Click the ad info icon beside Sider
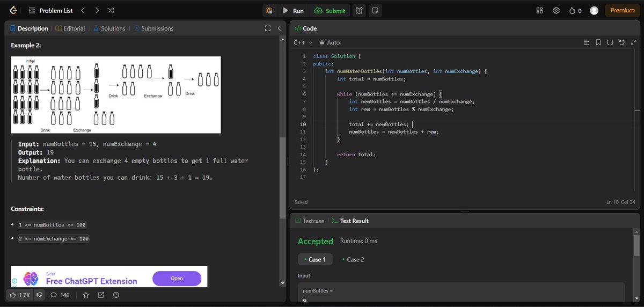 [15, 281]
